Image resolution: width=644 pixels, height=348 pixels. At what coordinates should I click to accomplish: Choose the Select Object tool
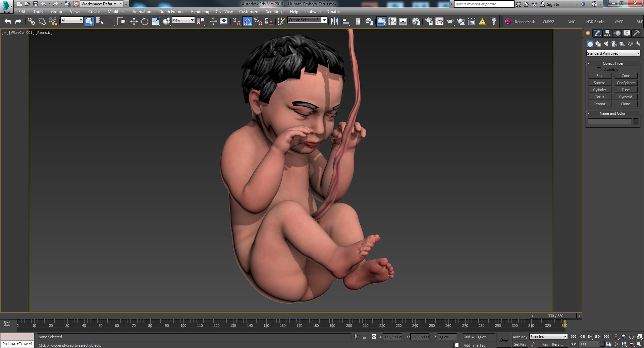pyautogui.click(x=89, y=21)
